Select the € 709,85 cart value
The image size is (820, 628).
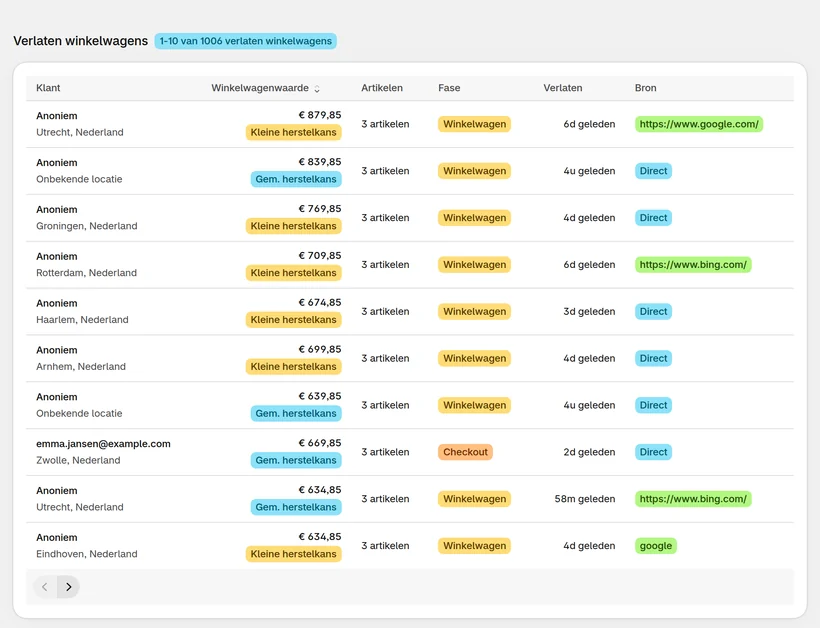tap(320, 256)
